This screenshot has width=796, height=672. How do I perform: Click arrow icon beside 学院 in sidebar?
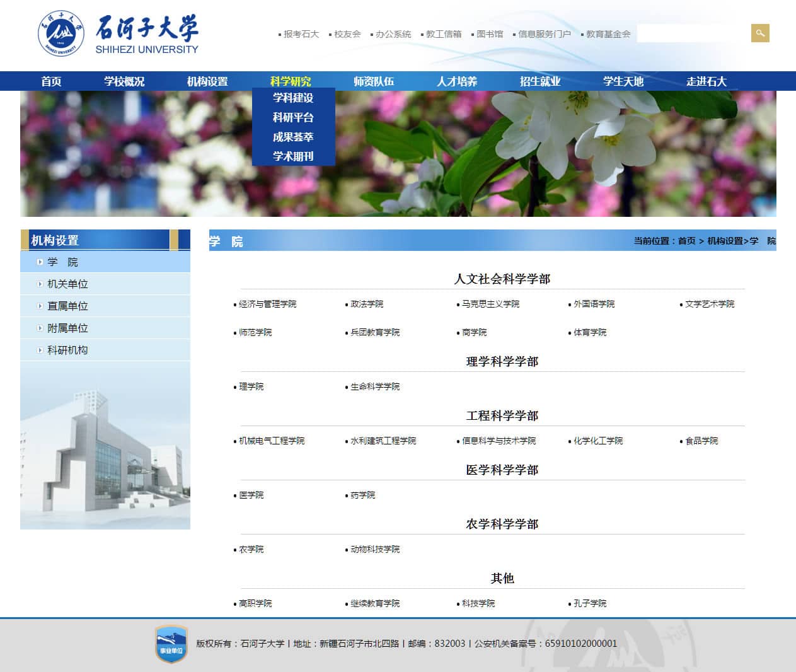[x=40, y=262]
